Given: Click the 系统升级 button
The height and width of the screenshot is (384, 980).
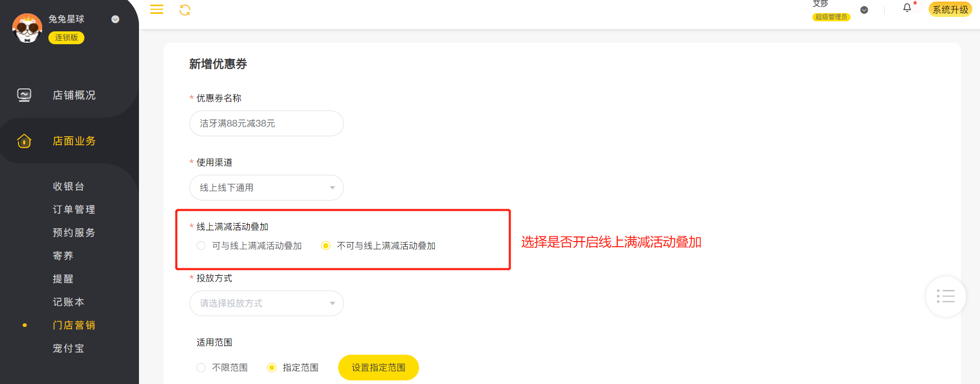Looking at the screenshot, I should pyautogui.click(x=950, y=9).
